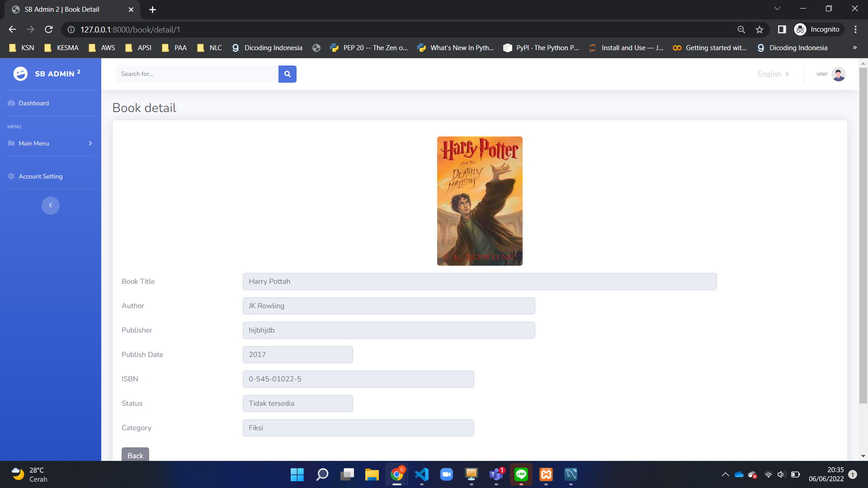Open XAMPP from the taskbar
Screen dimensions: 868x488
click(x=546, y=474)
